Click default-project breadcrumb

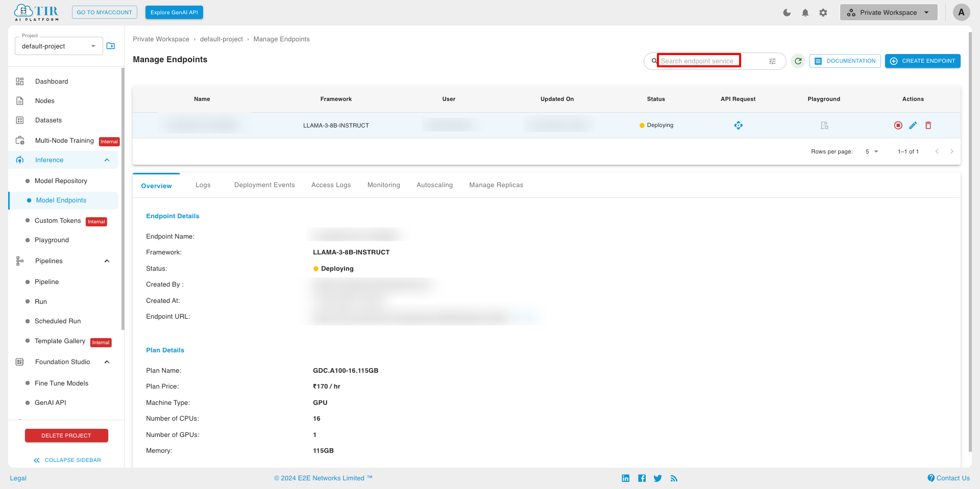click(221, 39)
